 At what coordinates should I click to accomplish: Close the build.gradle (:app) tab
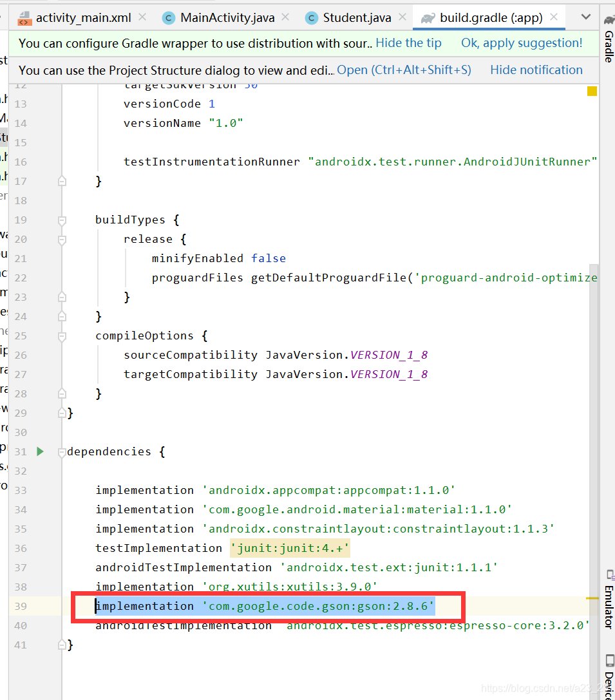click(554, 17)
